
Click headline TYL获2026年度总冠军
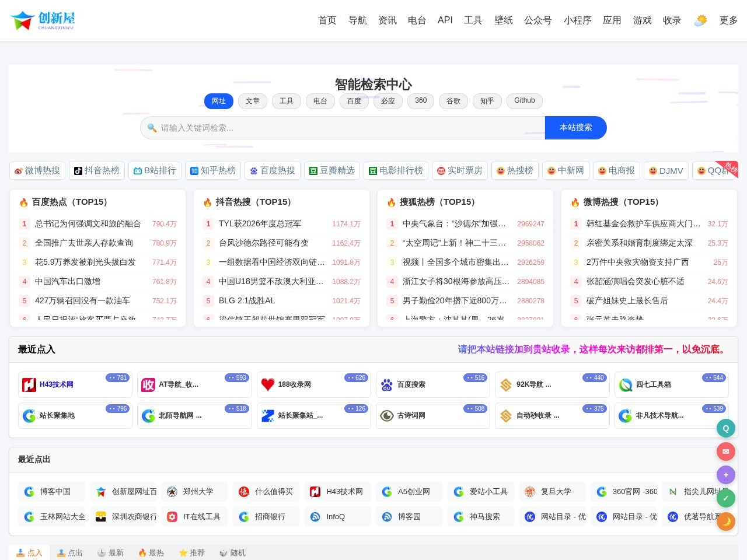[260, 224]
